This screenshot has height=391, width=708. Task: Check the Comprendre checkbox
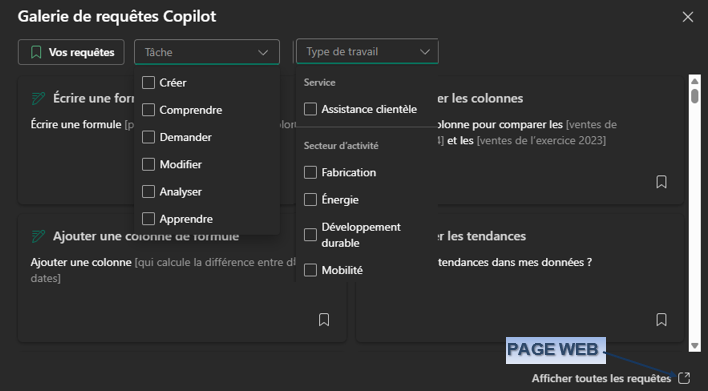pos(148,110)
